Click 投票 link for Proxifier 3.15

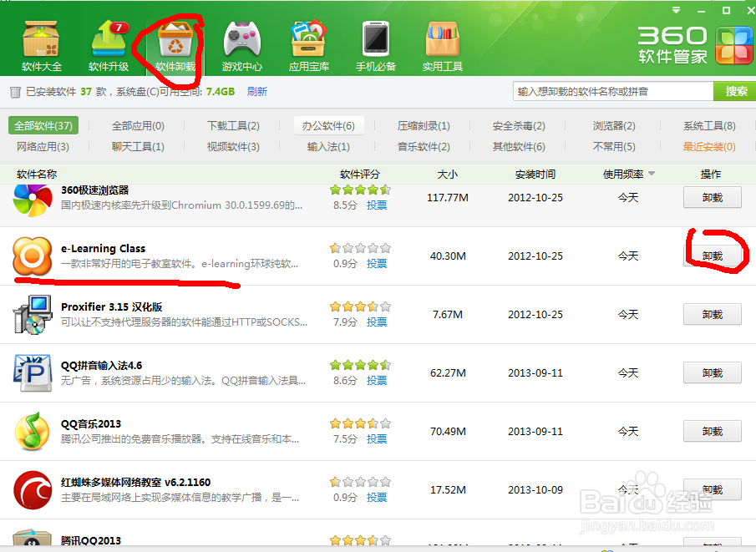point(377,322)
